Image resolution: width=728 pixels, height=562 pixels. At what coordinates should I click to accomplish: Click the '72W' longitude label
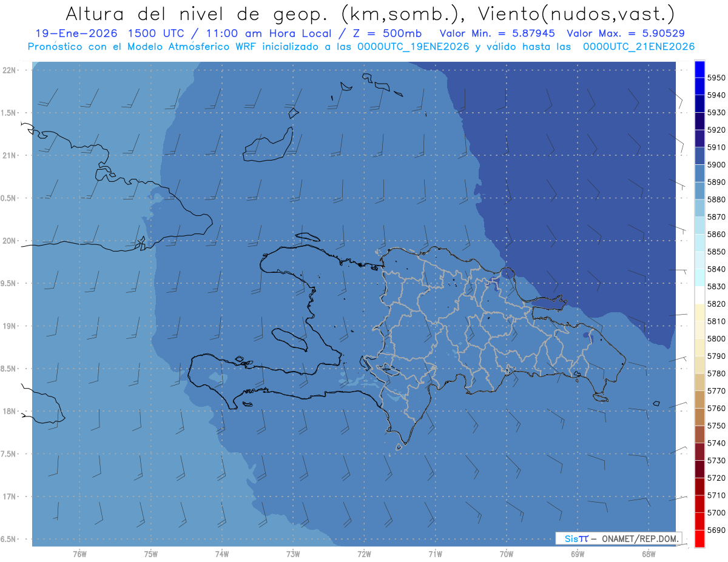coord(364,554)
